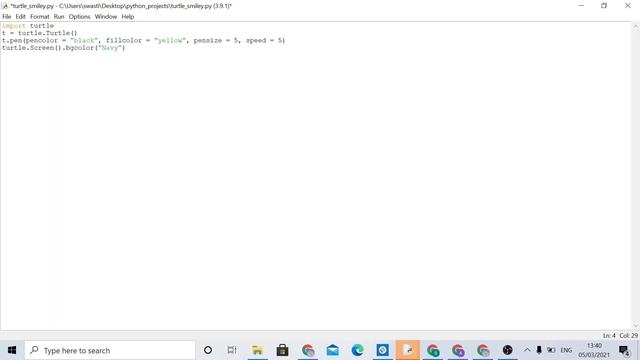Launch Microsoft Store from the taskbar
Screen dimensions: 640x360
282,350
